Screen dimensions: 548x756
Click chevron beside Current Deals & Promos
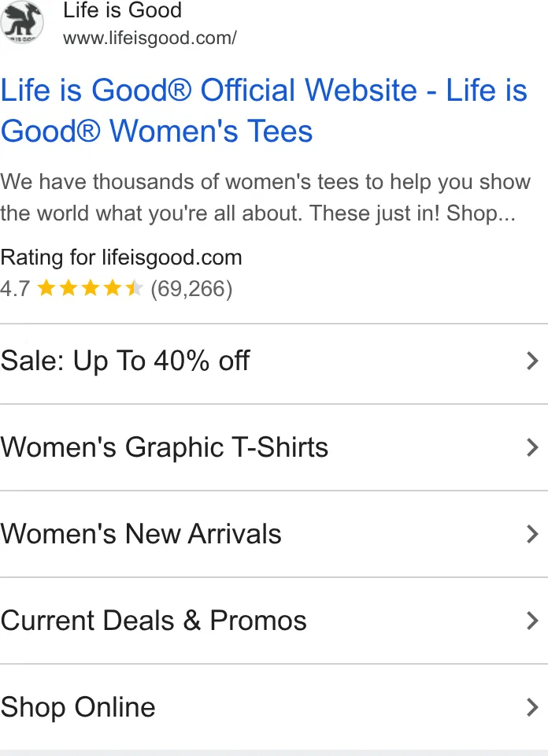click(x=532, y=621)
